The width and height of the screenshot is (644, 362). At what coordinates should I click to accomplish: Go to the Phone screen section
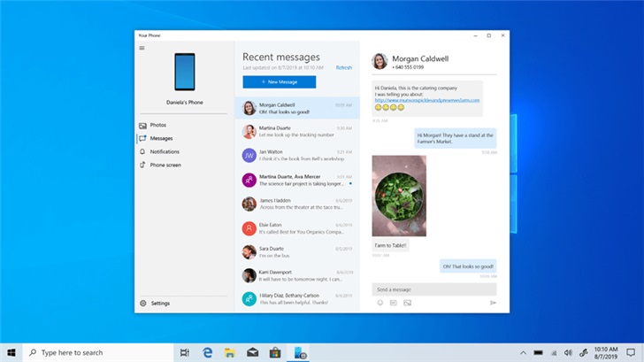165,165
